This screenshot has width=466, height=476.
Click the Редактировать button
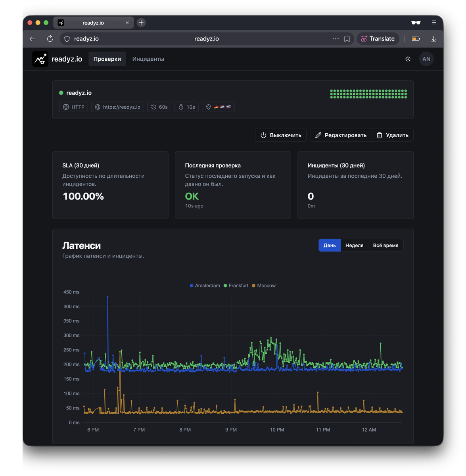(x=341, y=135)
